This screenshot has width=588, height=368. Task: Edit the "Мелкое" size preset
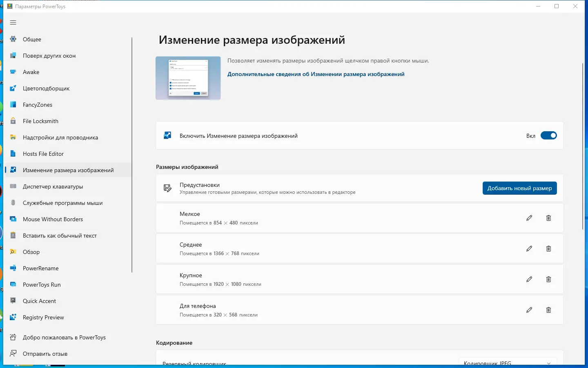coord(529,218)
